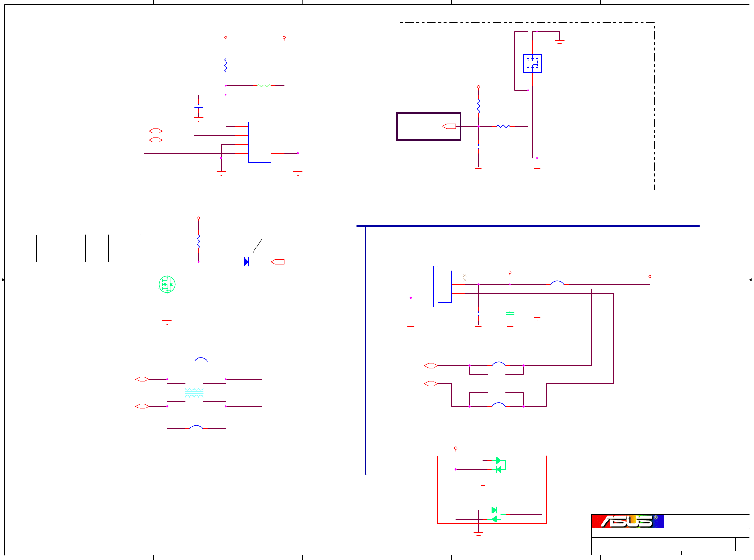
Task: Click the thick red rectangle border around diodes
Action: [492, 490]
